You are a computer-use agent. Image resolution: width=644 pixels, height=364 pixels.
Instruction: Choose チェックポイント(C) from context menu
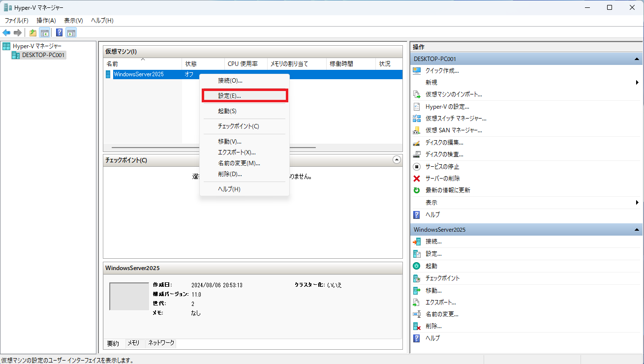(x=245, y=126)
